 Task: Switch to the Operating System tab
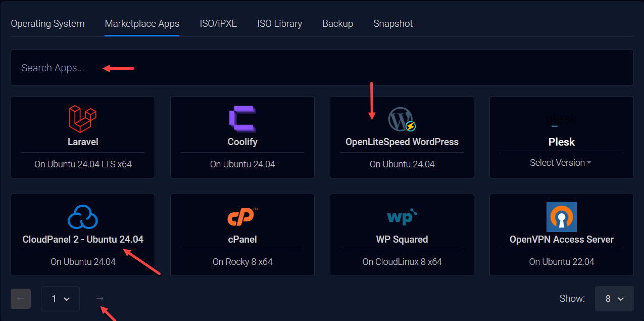47,24
